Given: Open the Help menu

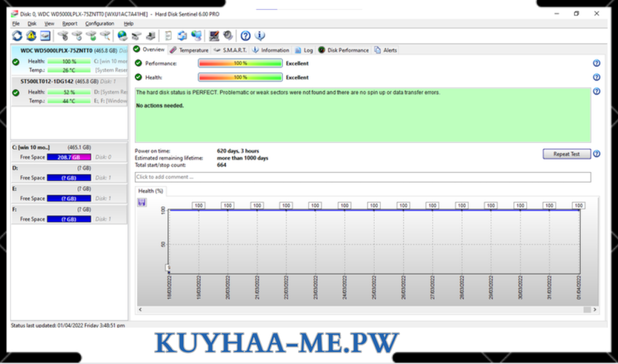Looking at the screenshot, I should [129, 24].
